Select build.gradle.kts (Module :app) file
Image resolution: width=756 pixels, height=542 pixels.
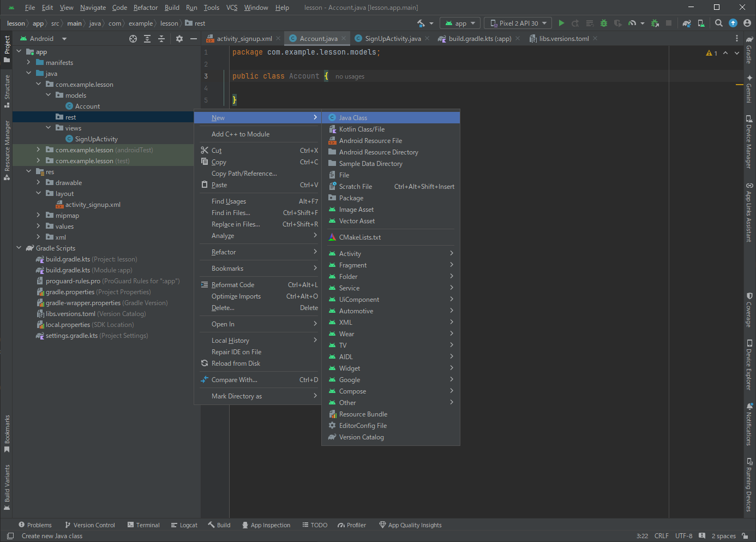click(x=89, y=270)
